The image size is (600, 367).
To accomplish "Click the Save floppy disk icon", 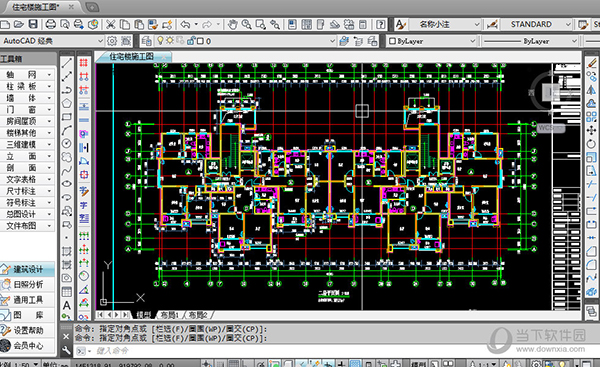I will point(33,24).
